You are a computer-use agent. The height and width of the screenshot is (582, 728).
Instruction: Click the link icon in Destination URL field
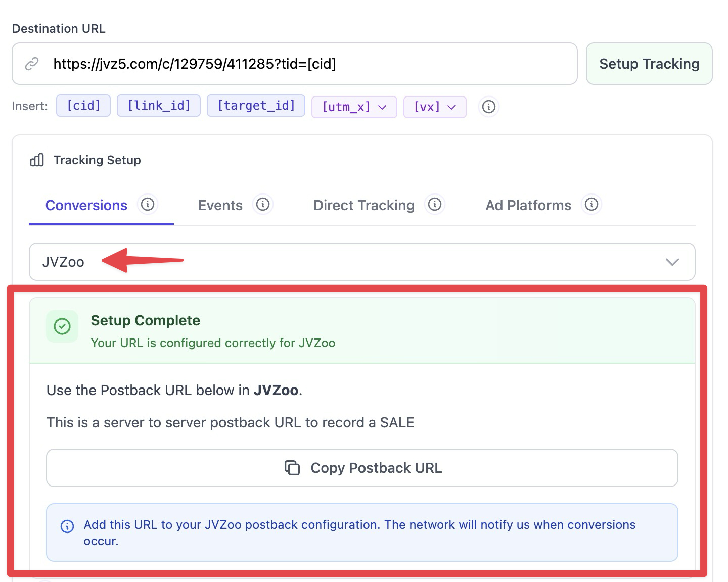[32, 64]
